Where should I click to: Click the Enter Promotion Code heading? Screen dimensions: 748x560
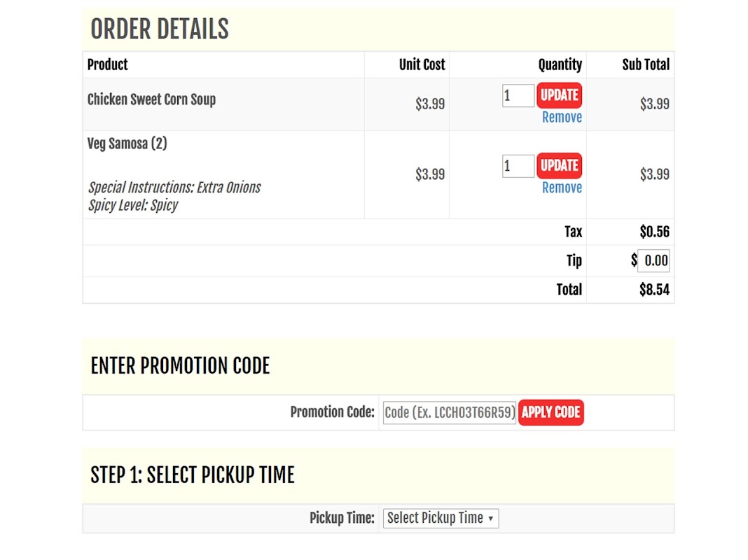[x=180, y=366]
